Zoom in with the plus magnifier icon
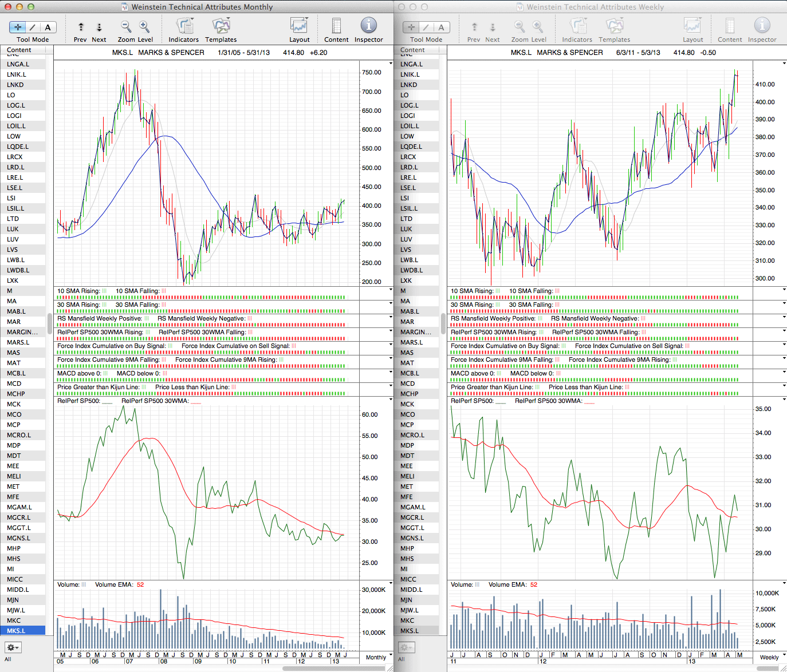787x672 pixels. [x=144, y=26]
